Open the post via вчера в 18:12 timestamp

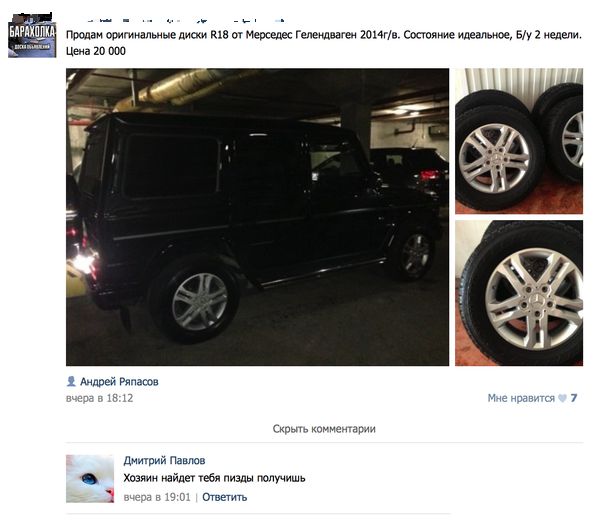pyautogui.click(x=99, y=398)
